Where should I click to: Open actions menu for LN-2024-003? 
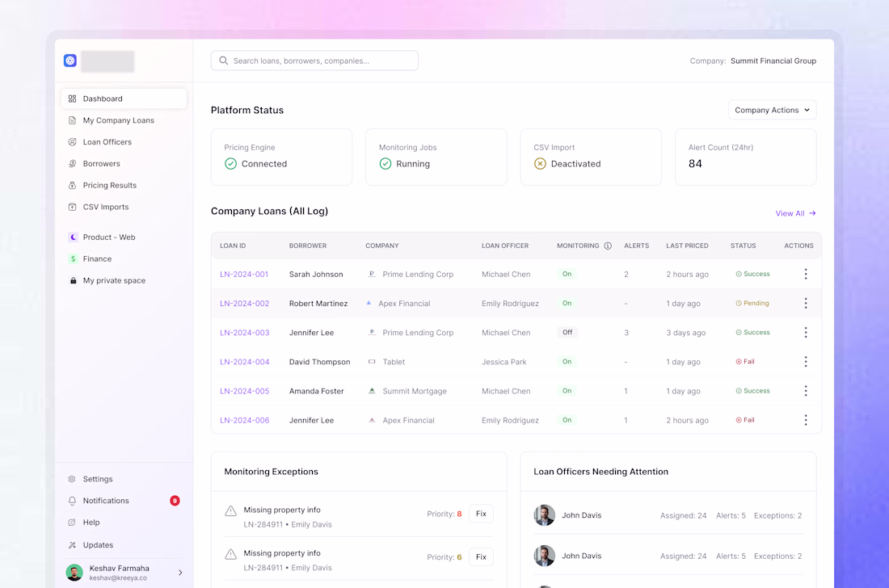pyautogui.click(x=806, y=333)
